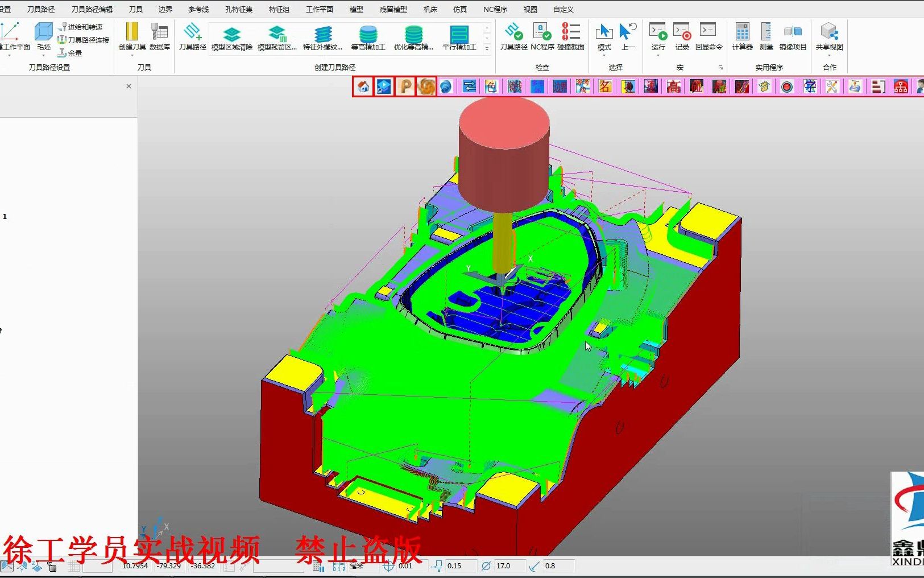This screenshot has height=578, width=924.
Task: Open the 模型区域清除 toolpath strategy
Action: [232, 38]
